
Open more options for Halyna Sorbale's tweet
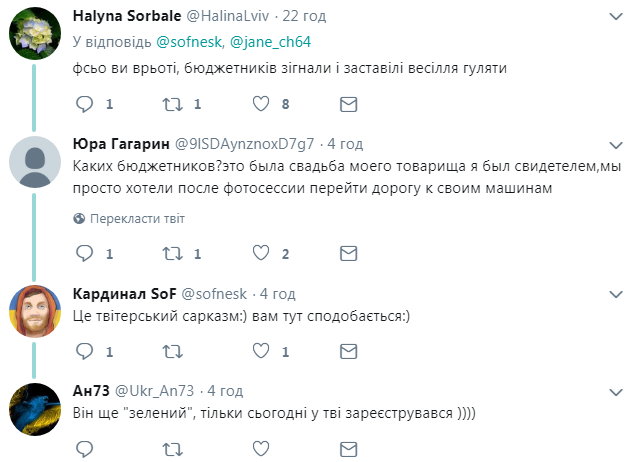[617, 16]
